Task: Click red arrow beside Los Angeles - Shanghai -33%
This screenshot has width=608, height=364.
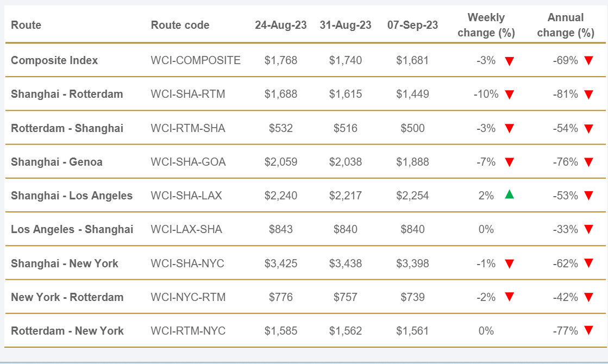Action: tap(588, 229)
